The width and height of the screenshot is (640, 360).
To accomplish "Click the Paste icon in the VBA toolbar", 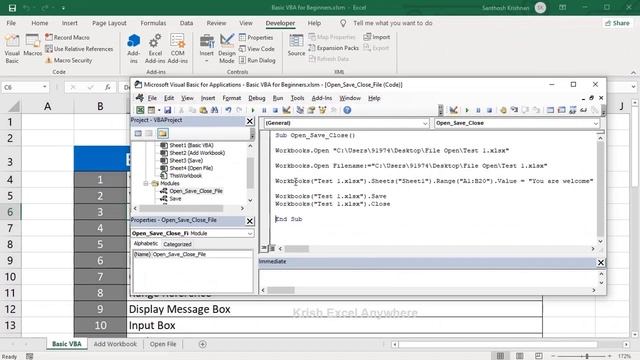I will (203, 110).
